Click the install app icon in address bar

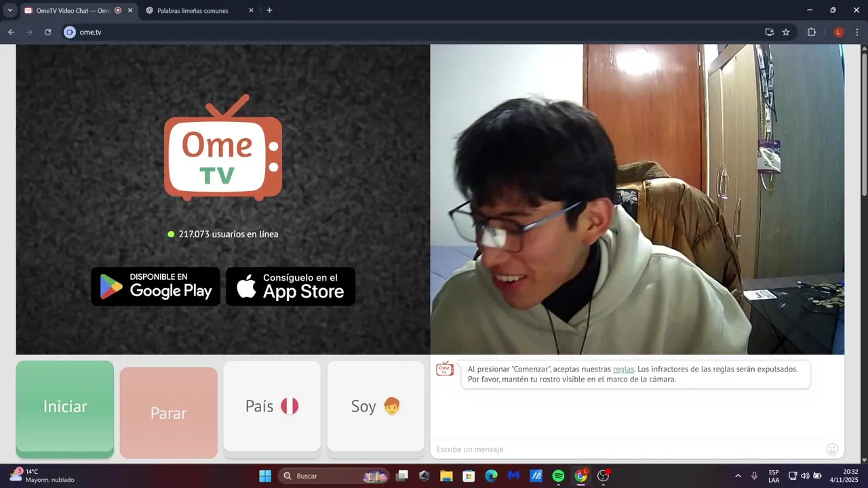pyautogui.click(x=769, y=32)
